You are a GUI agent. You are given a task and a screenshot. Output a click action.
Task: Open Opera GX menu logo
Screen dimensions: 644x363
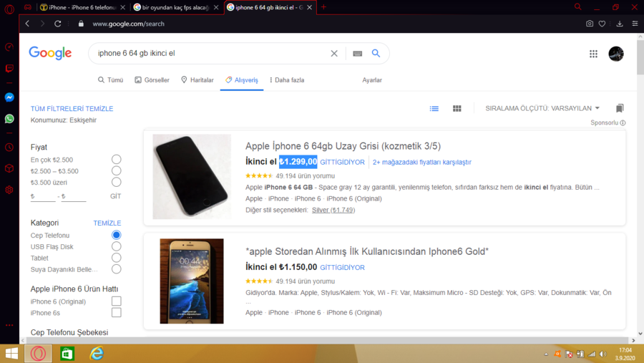coord(9,9)
